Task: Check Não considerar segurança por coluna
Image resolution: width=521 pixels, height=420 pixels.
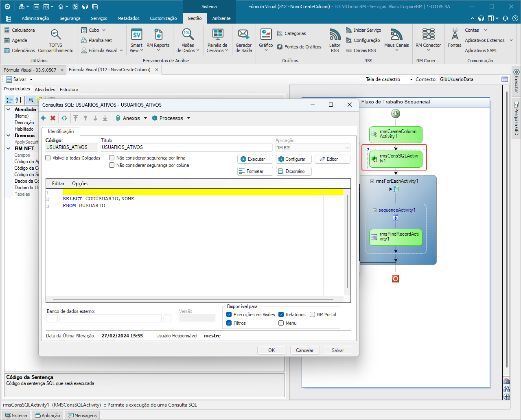Action: click(112, 165)
